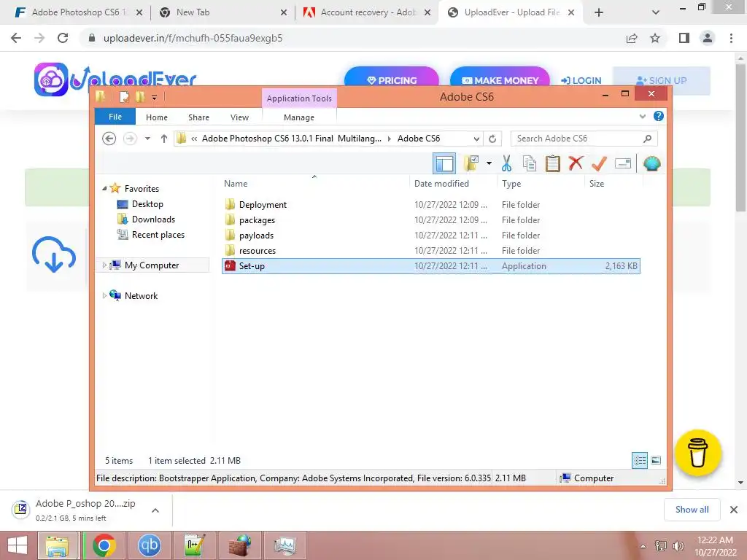Switch to the Details view icon

click(640, 460)
